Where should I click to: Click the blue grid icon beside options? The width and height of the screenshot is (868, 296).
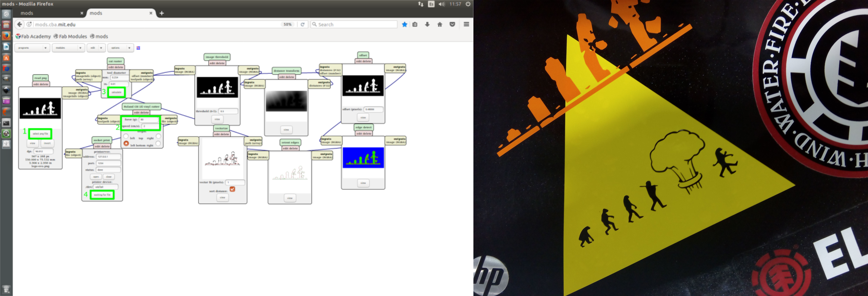(x=138, y=48)
